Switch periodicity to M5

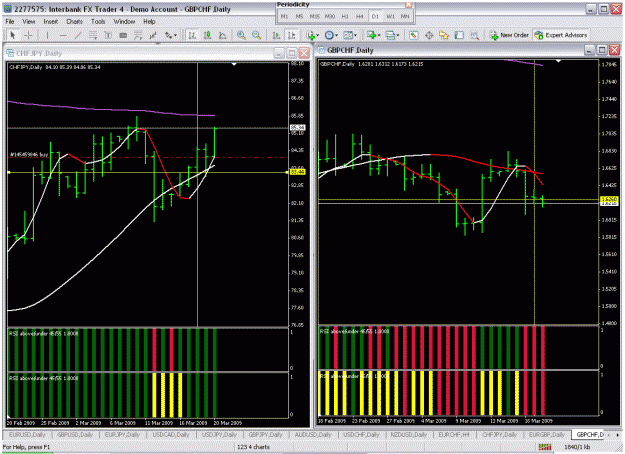(299, 16)
